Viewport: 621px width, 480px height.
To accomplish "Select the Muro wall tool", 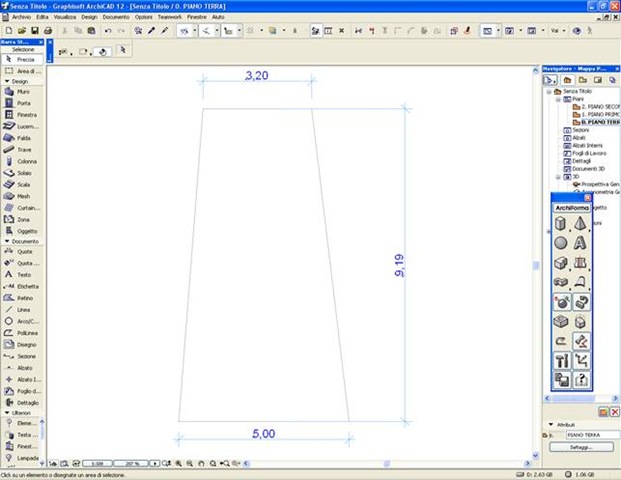I will point(23,91).
